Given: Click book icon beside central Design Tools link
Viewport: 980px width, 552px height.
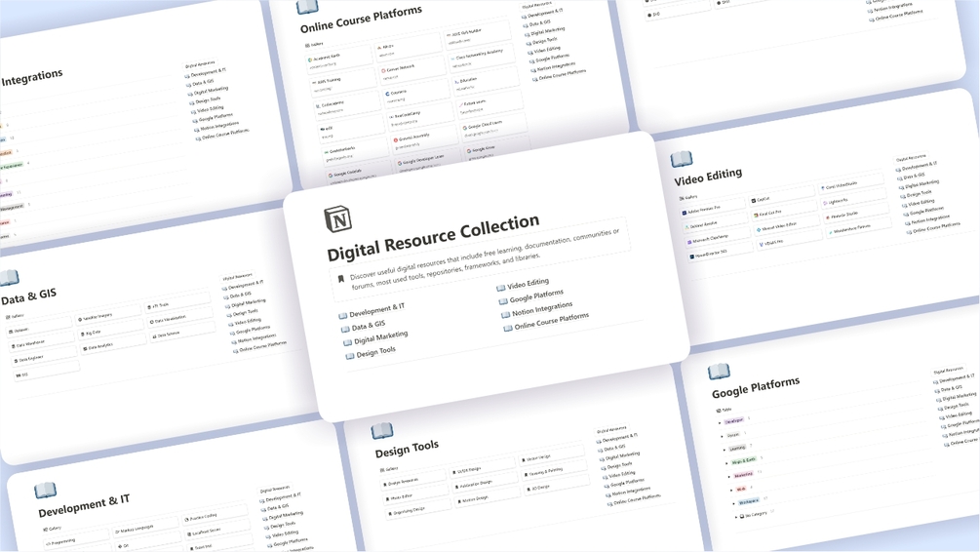Looking at the screenshot, I should (350, 356).
